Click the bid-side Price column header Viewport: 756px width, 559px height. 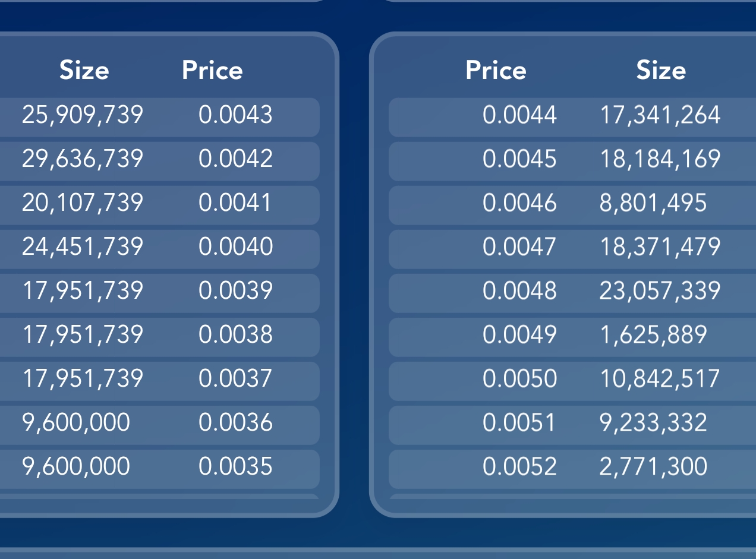[x=212, y=71]
